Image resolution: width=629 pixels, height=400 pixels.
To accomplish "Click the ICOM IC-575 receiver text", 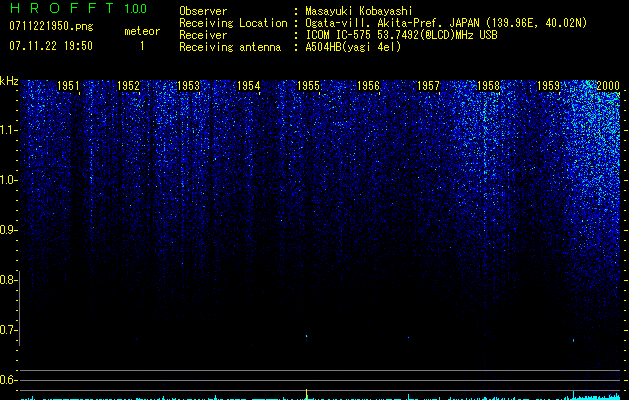I will (401, 35).
